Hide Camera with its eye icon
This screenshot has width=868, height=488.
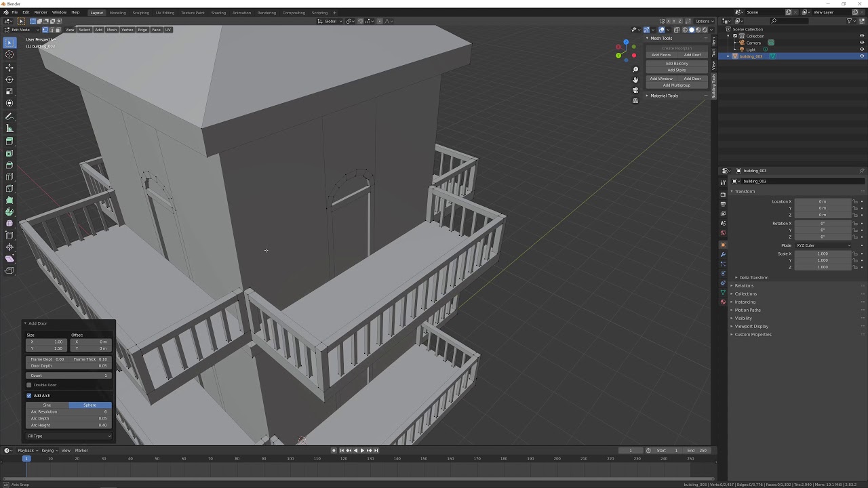(862, 43)
